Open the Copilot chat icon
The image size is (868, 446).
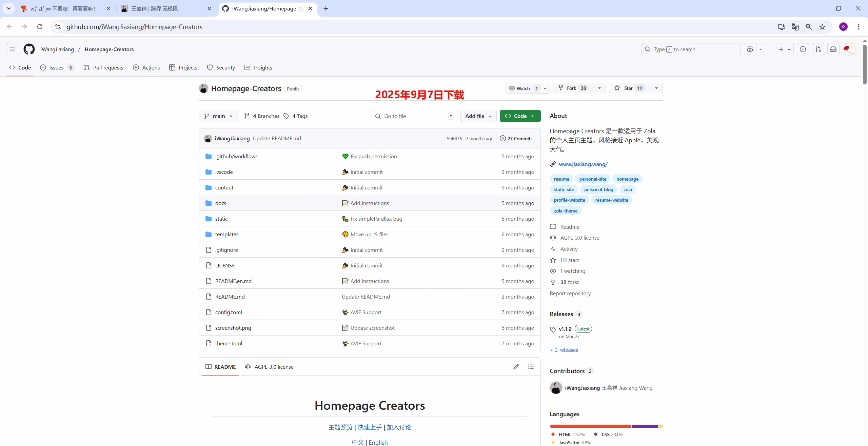(750, 49)
